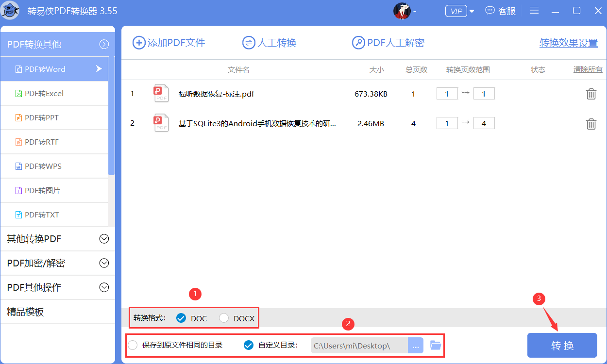The height and width of the screenshot is (364, 607).
Task: Click end page field of 福昕数据恢复 row
Action: [x=484, y=94]
